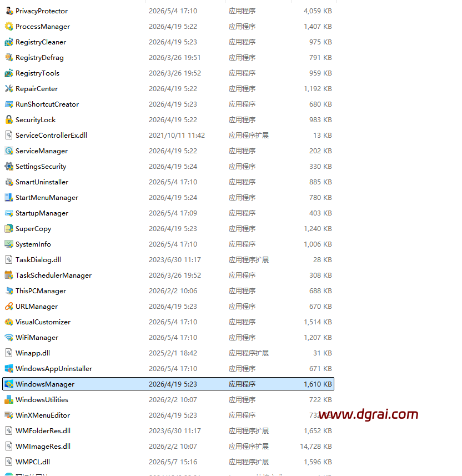Select the WindowsUtilities icon
The height and width of the screenshot is (476, 462).
point(9,399)
